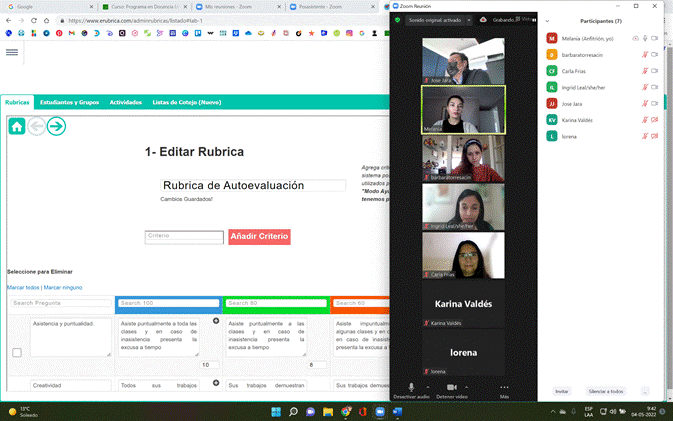Click the Añadir Criterio button
Image resolution: width=673 pixels, height=421 pixels.
pyautogui.click(x=259, y=236)
